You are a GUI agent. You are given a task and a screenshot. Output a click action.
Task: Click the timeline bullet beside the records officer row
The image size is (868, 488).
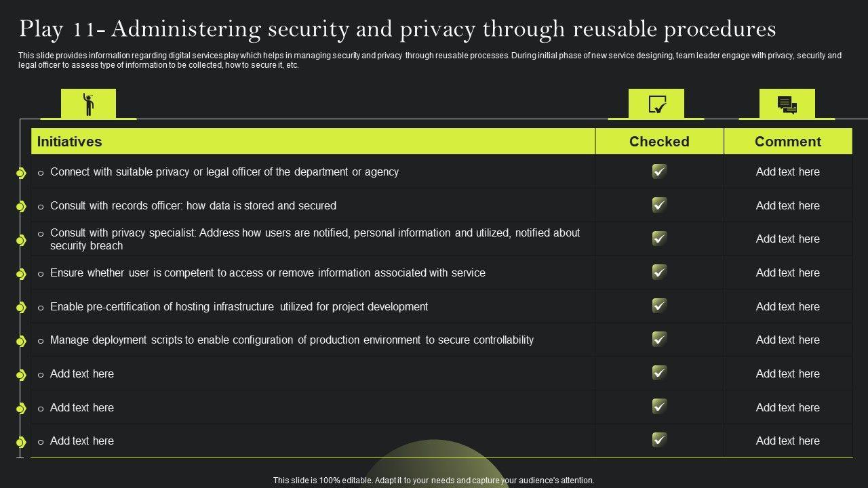[20, 207]
